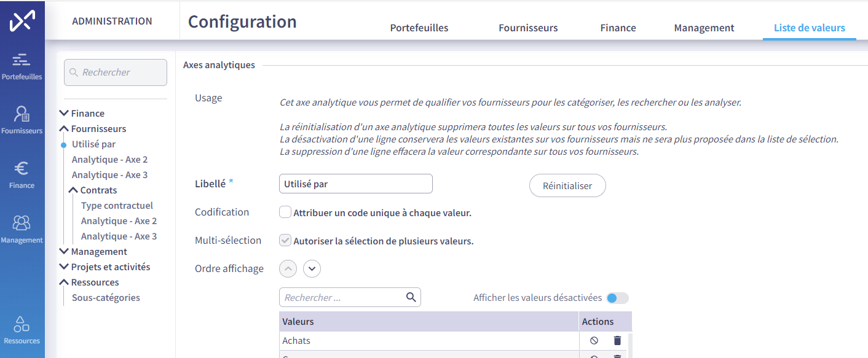This screenshot has width=868, height=358.
Task: Click the magnifier icon in values search
Action: click(x=411, y=297)
